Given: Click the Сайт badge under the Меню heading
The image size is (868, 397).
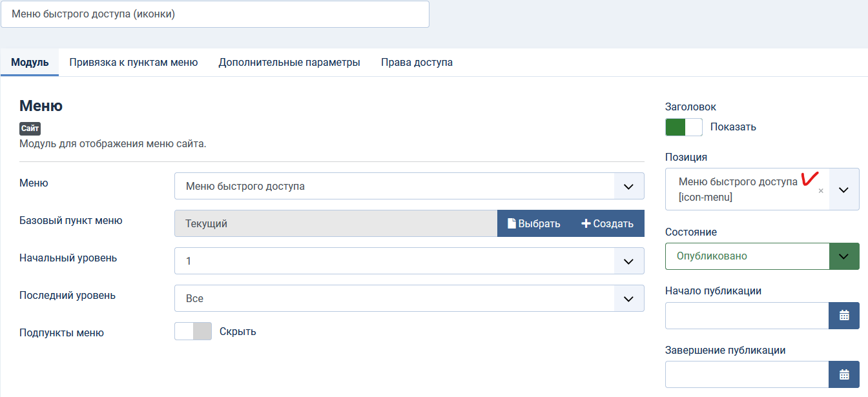Looking at the screenshot, I should (30, 128).
